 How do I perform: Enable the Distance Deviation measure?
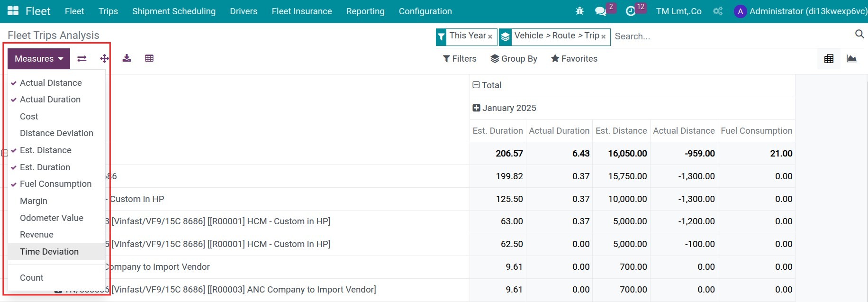(x=56, y=133)
